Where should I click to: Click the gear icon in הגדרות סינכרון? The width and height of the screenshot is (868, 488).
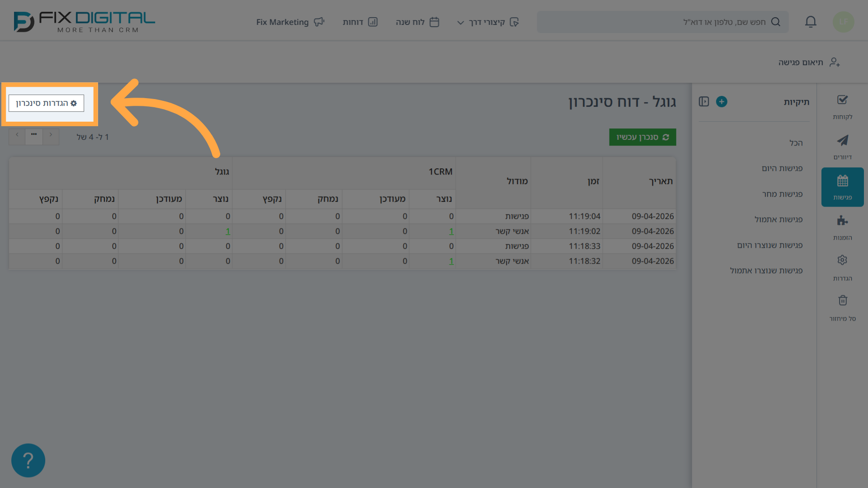(x=74, y=104)
